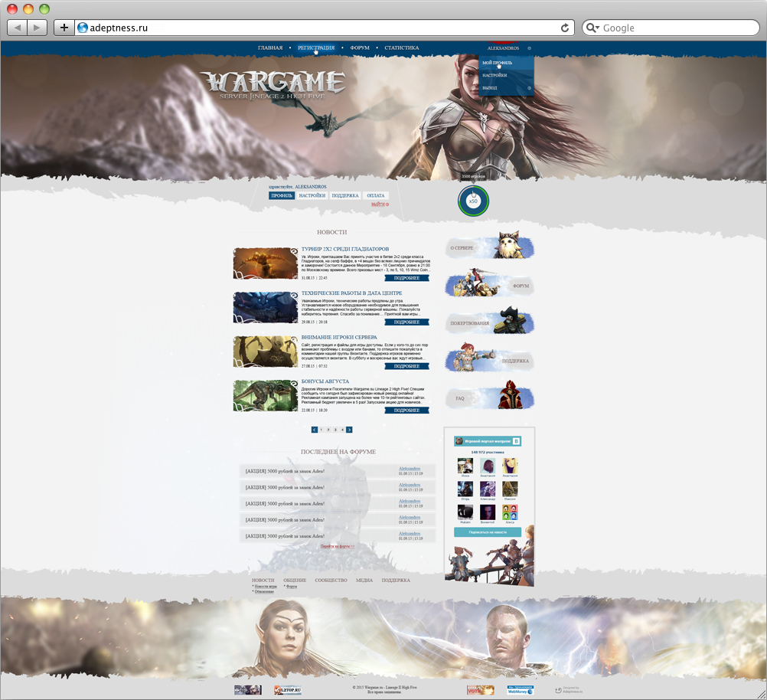767x700 pixels.
Task: Open the dinosaur news thumbnail
Action: tap(266, 395)
